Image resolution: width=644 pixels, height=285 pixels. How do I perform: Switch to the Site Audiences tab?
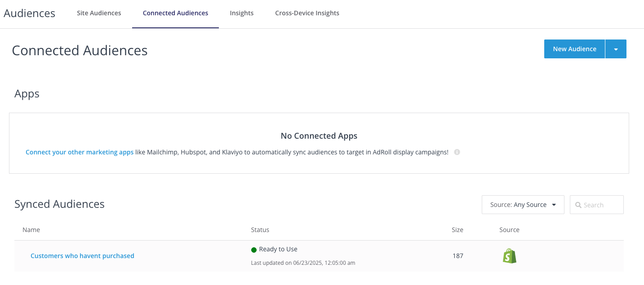point(99,13)
